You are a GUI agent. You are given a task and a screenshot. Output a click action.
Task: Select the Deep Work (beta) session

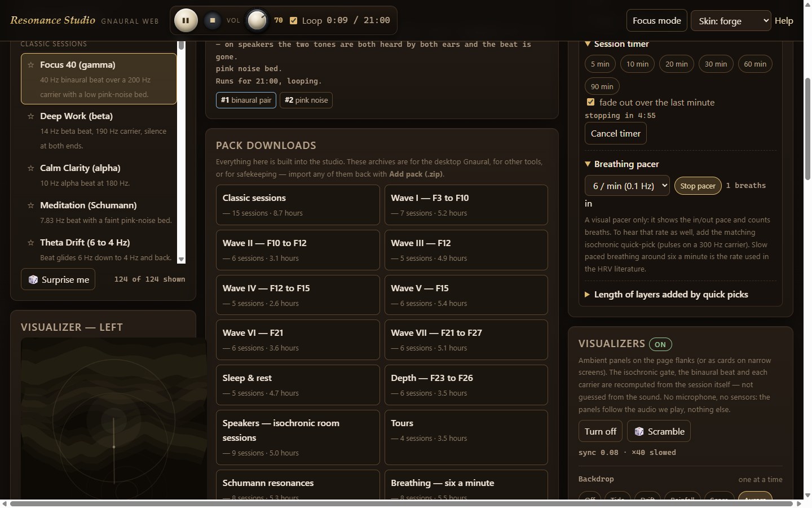click(99, 130)
